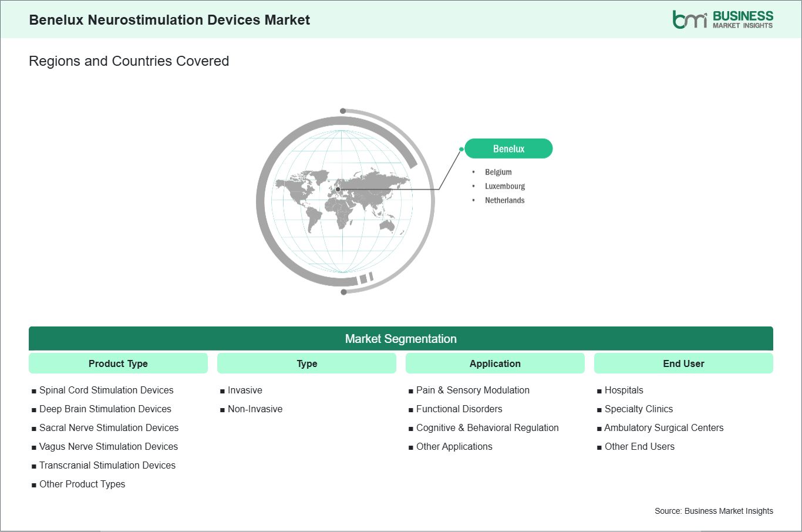Image resolution: width=802 pixels, height=532 pixels.
Task: Click the Luxembourg country entry
Action: [505, 186]
